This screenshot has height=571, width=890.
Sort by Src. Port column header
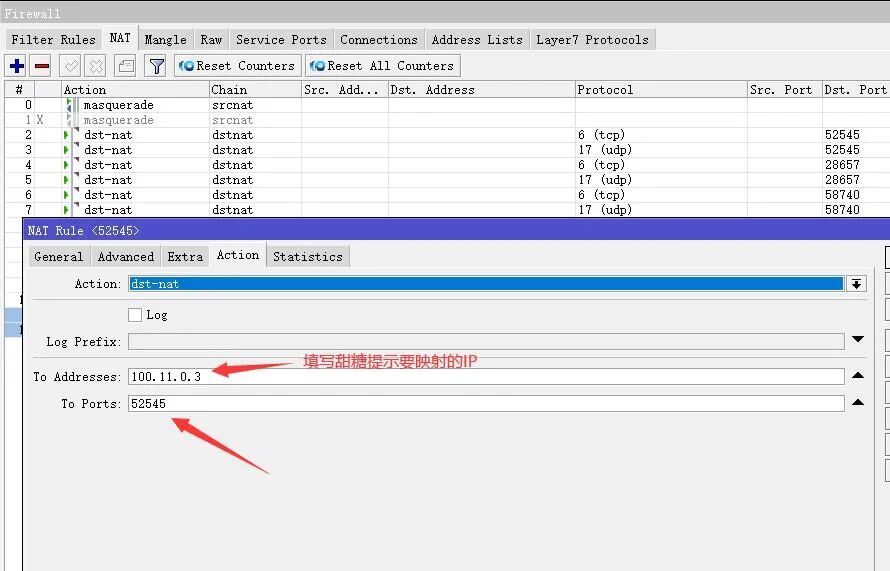784,90
